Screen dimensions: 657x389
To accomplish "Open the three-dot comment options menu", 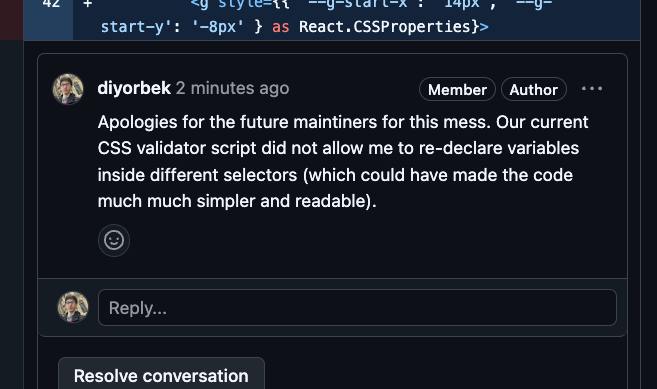I will coord(592,89).
